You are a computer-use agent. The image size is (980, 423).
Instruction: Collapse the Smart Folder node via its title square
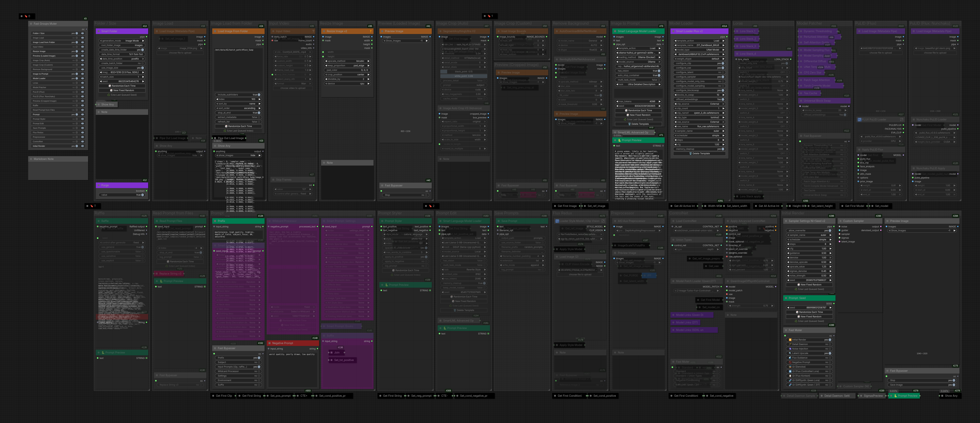(x=98, y=31)
